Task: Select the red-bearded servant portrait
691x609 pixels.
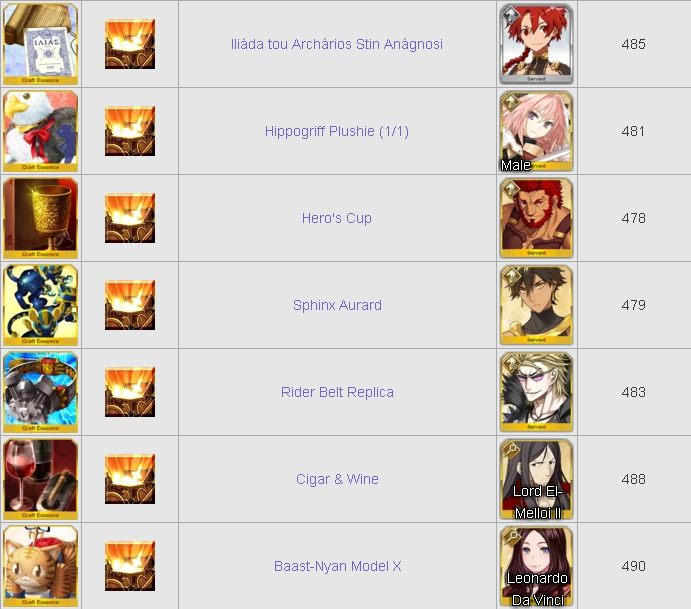Action: point(536,218)
